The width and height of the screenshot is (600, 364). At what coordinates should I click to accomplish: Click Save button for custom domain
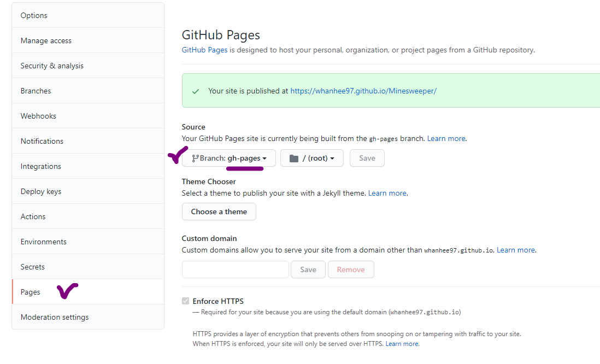308,269
